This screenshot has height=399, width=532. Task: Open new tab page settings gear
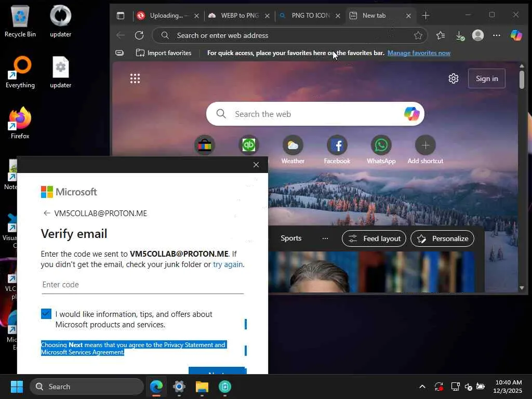pos(453,79)
